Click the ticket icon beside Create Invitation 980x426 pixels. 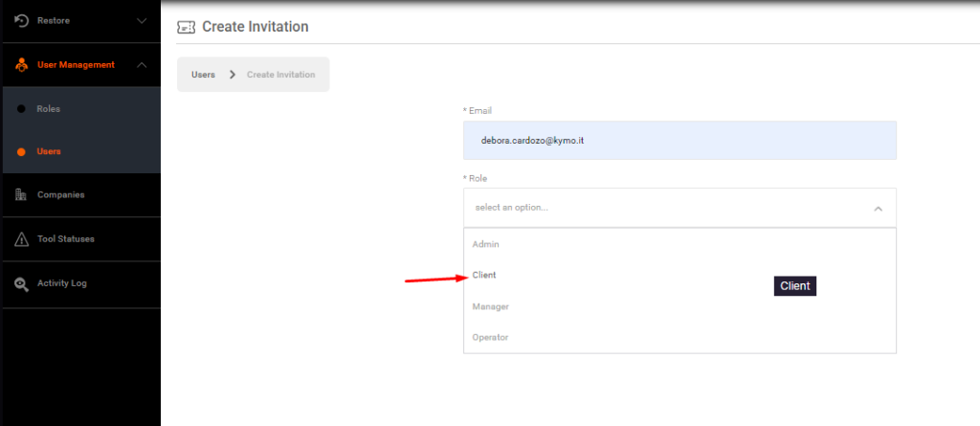(187, 27)
